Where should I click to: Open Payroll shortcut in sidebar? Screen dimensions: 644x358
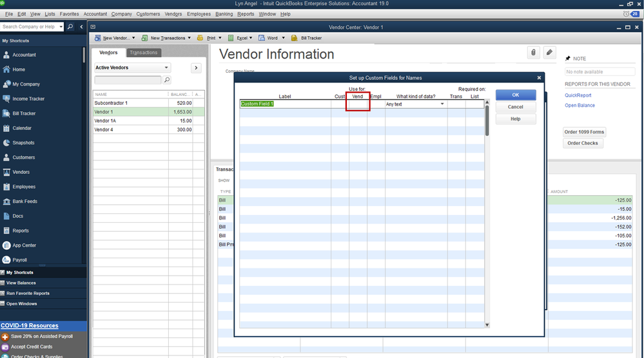[19, 260]
